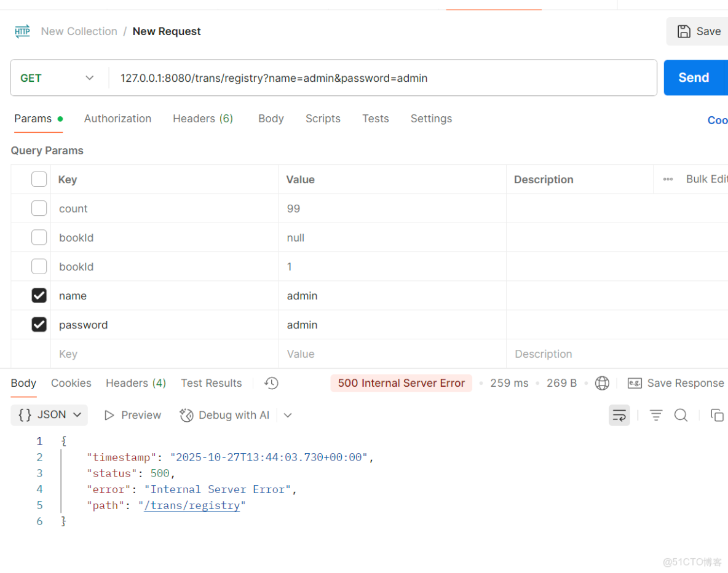Click the filter response icon

coord(656,415)
